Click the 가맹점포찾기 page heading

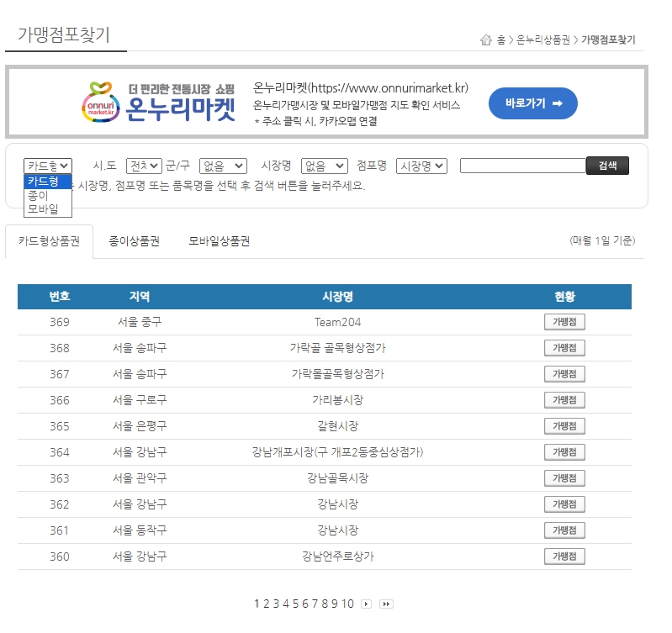(64, 34)
